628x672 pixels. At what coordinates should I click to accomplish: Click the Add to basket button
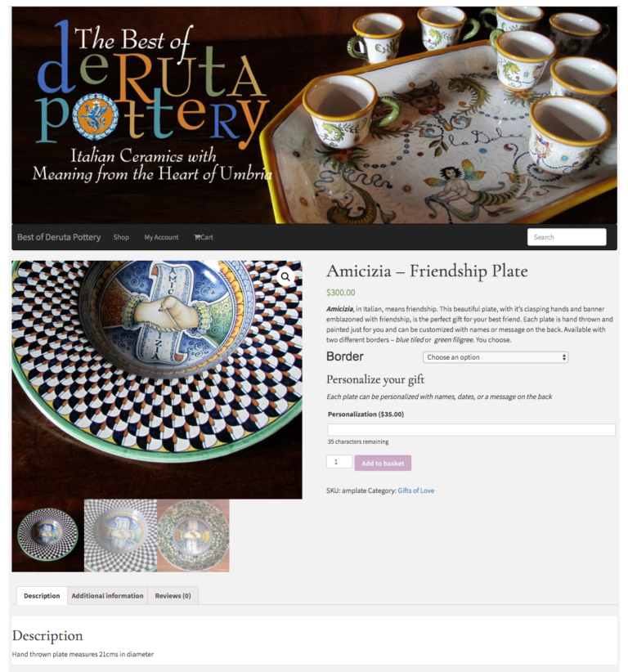coord(383,463)
